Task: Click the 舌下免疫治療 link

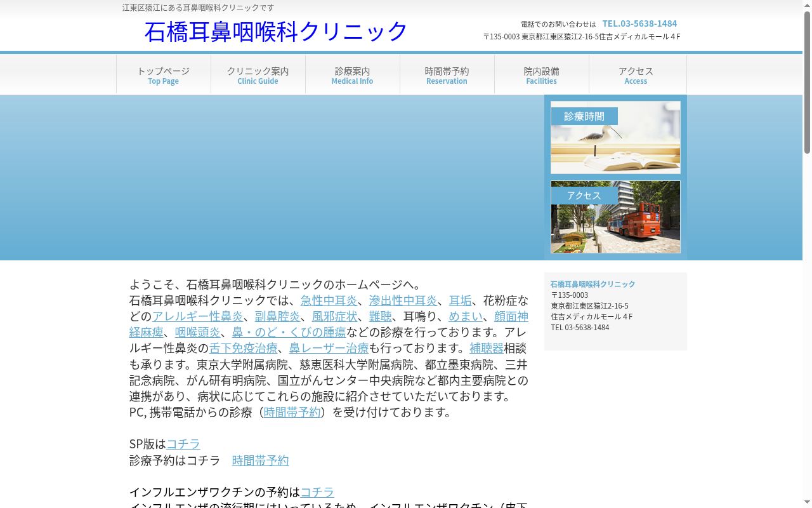Action: pyautogui.click(x=244, y=348)
